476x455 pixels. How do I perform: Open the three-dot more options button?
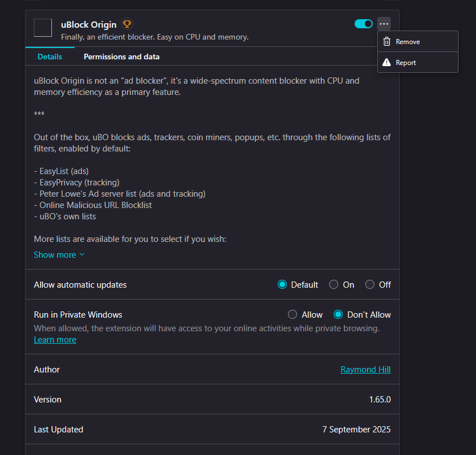[x=384, y=24]
